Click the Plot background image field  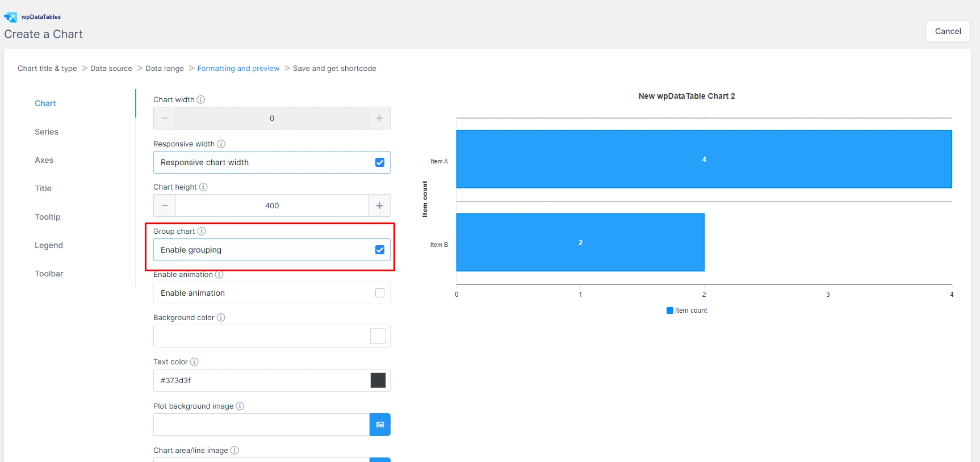point(262,425)
